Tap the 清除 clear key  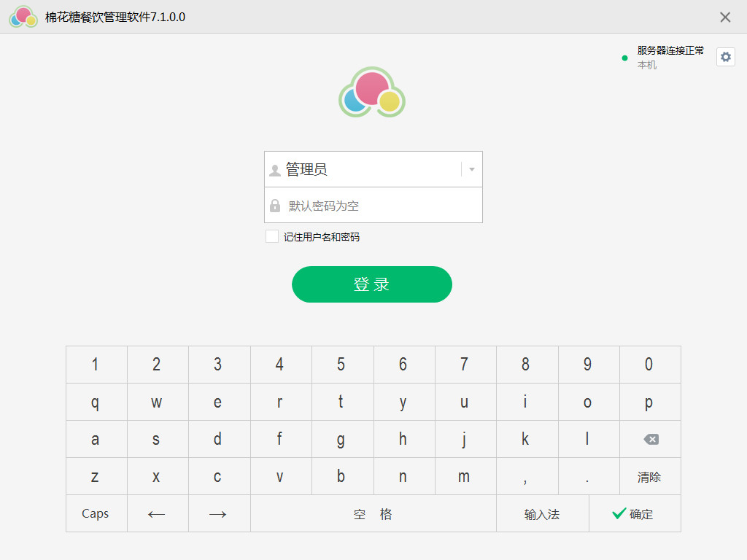[x=650, y=476]
